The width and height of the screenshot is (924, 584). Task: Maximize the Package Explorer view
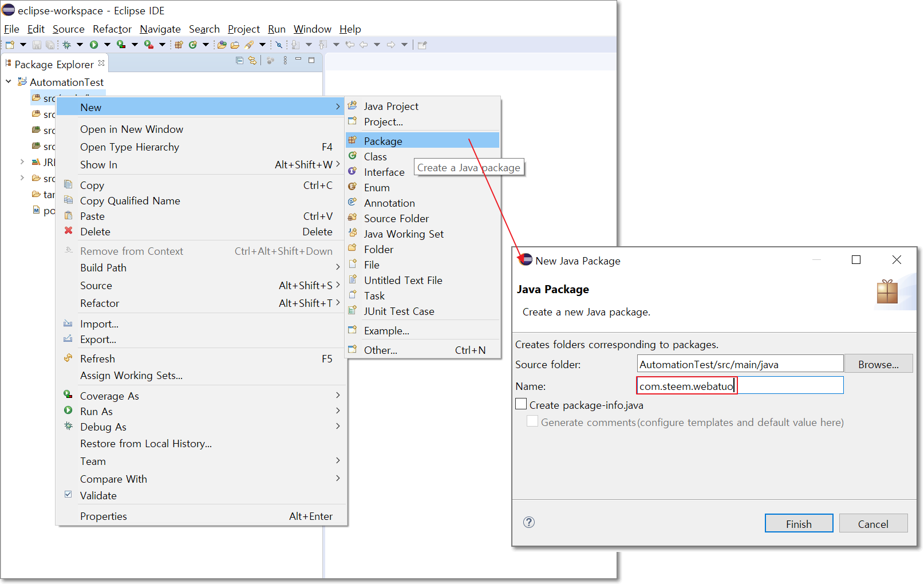click(311, 60)
